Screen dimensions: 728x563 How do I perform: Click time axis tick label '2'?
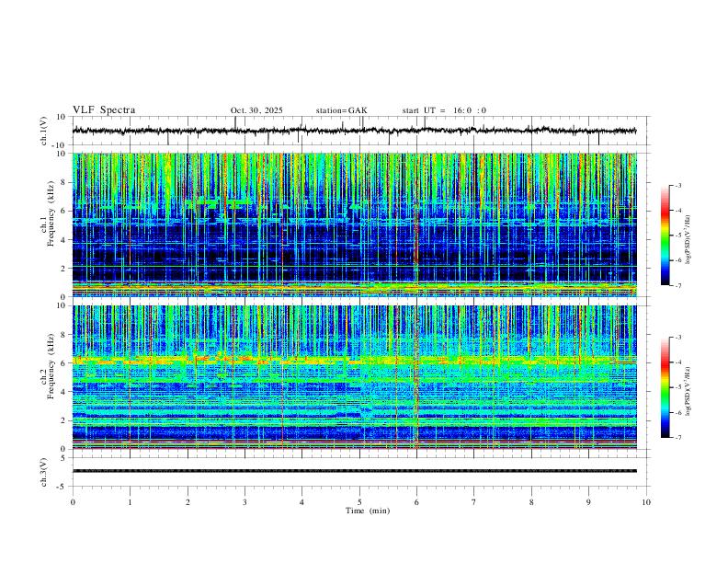[x=188, y=502]
